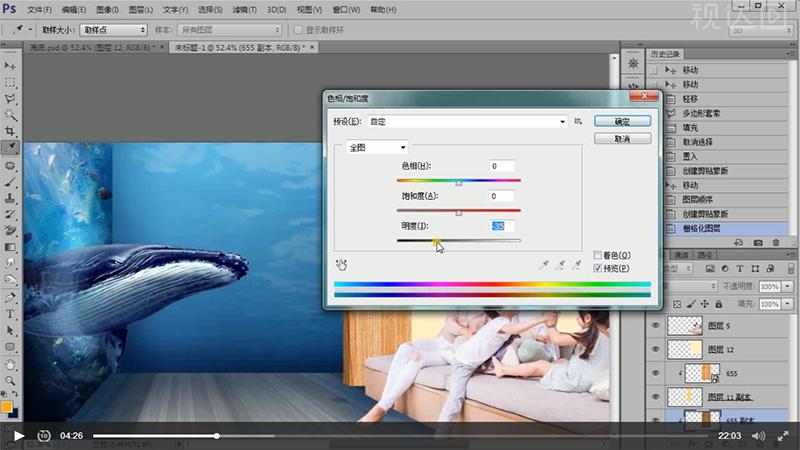
Task: Toggle the 显示取样环 checkbox in options bar
Action: 298,30
